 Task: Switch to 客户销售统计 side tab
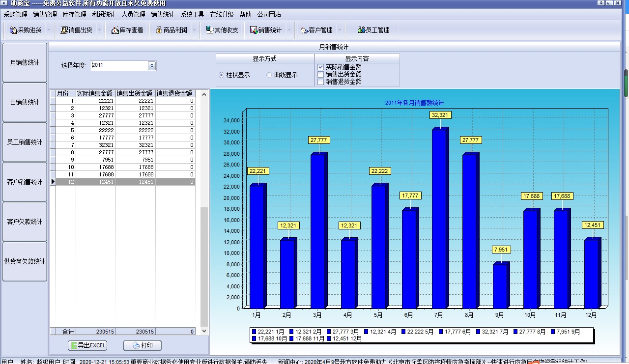click(x=25, y=182)
